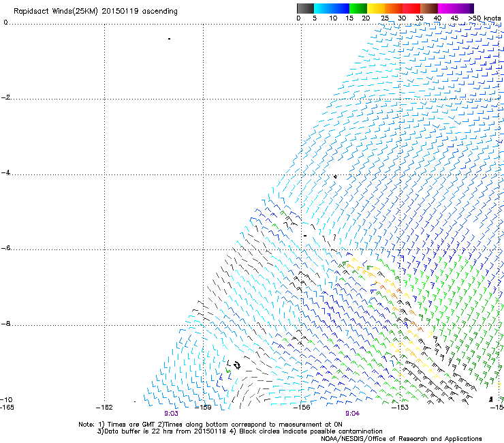The image size is (504, 443).
Task: Click the '-6' latitude axis label
Action: tap(5, 248)
